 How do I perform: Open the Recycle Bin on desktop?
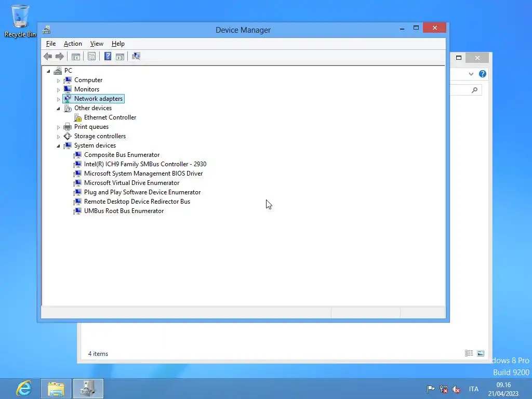pyautogui.click(x=20, y=21)
